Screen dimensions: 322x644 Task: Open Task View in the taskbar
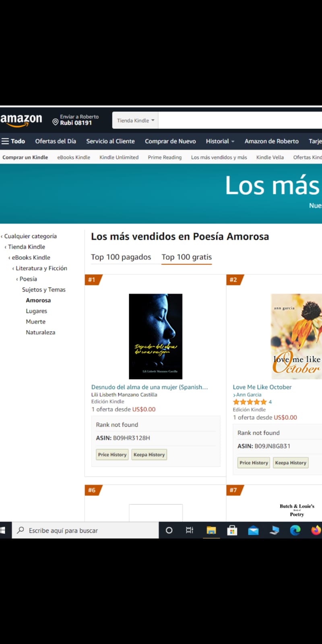(x=190, y=530)
